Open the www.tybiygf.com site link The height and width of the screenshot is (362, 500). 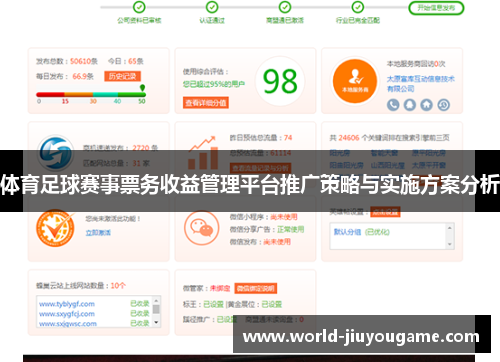coord(67,304)
